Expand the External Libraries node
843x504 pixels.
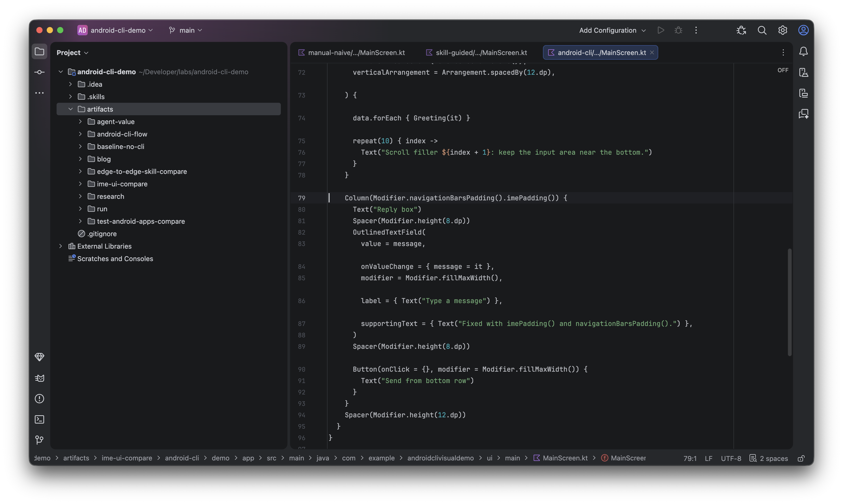pyautogui.click(x=61, y=246)
